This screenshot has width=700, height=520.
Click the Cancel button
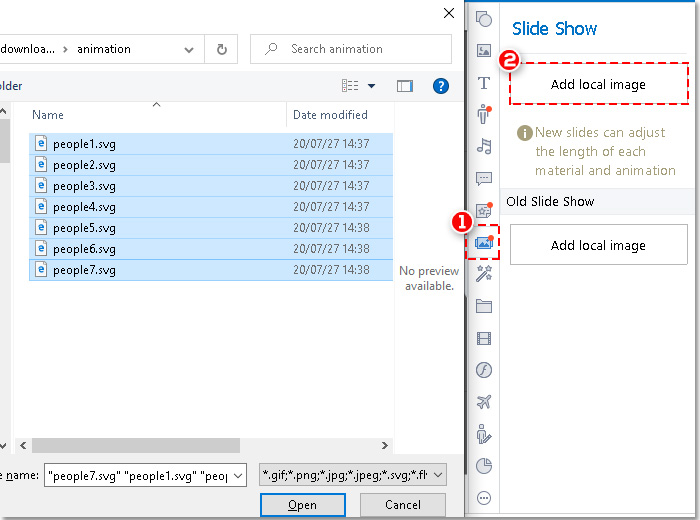(x=403, y=505)
